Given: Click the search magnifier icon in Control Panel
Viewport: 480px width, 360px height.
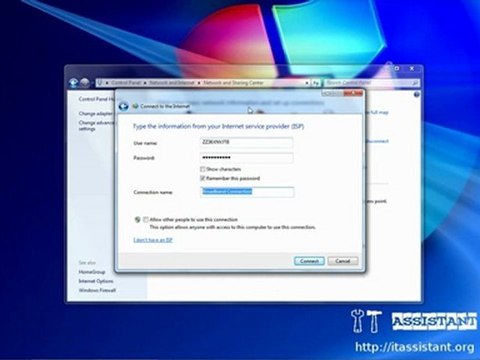Looking at the screenshot, I should point(415,83).
